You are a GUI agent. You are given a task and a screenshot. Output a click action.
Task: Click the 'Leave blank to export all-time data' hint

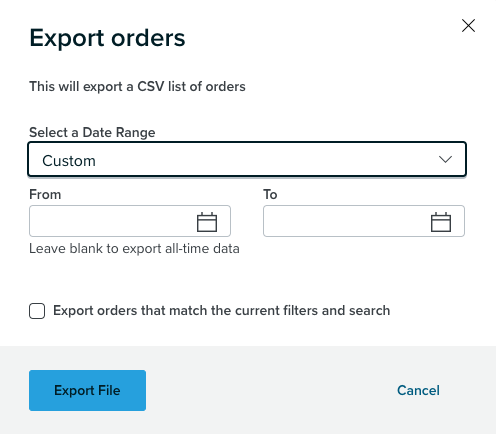click(134, 249)
